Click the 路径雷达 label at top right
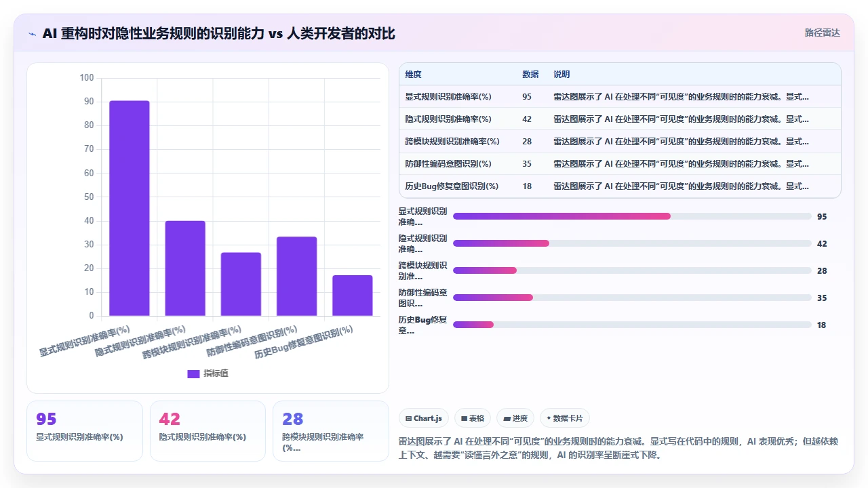This screenshot has width=868, height=488. tap(822, 33)
